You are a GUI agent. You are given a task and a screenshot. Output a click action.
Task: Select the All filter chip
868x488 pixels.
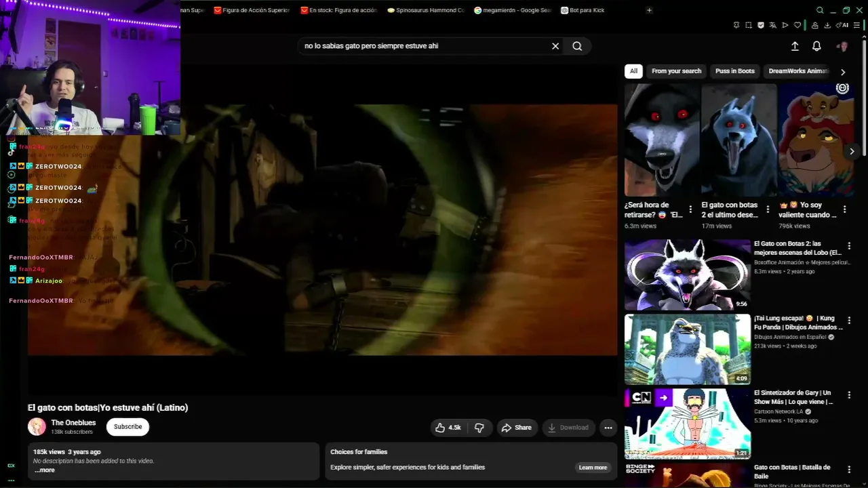(x=633, y=71)
